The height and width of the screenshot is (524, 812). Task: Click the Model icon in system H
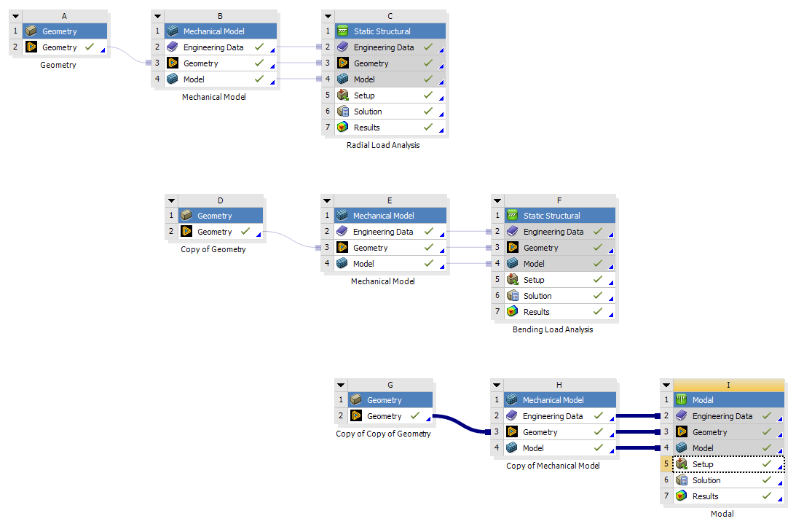pyautogui.click(x=512, y=448)
